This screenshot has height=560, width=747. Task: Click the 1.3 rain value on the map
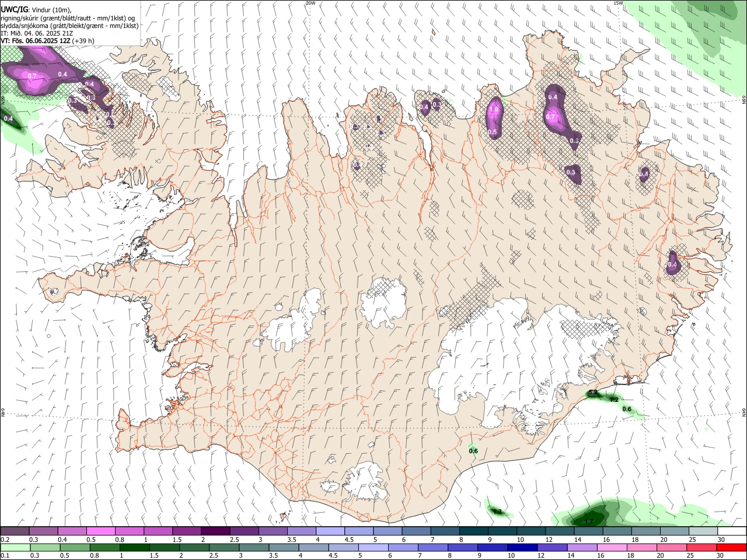497,512
